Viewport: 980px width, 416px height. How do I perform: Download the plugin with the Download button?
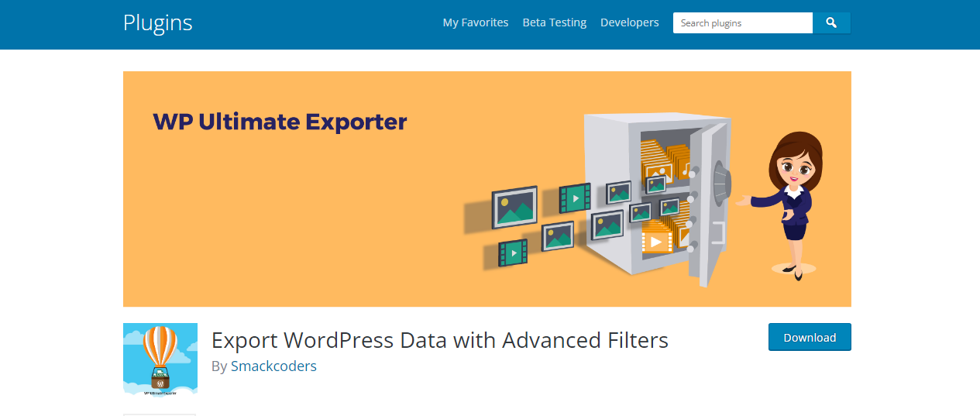click(x=810, y=337)
